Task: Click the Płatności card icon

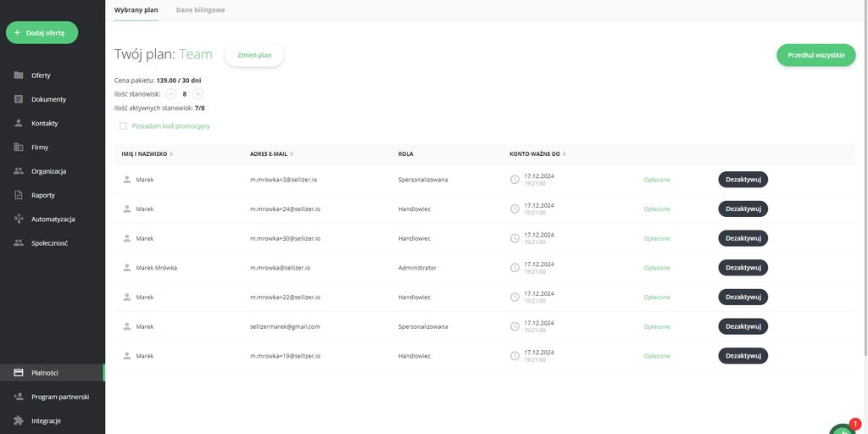Action: [x=19, y=373]
